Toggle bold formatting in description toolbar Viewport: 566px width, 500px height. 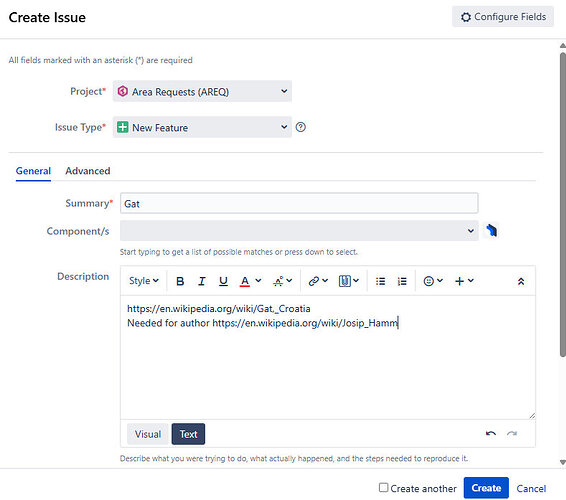click(x=180, y=281)
